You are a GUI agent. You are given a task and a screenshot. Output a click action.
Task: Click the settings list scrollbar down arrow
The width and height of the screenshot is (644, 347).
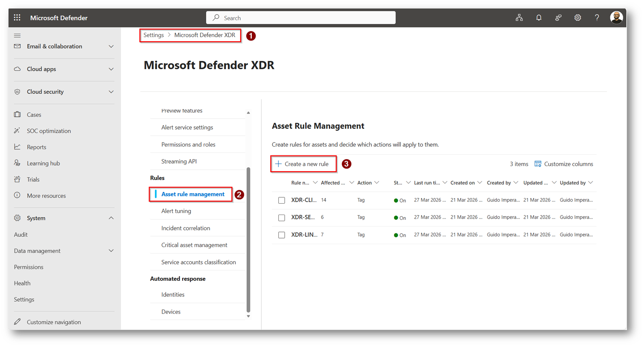248,316
